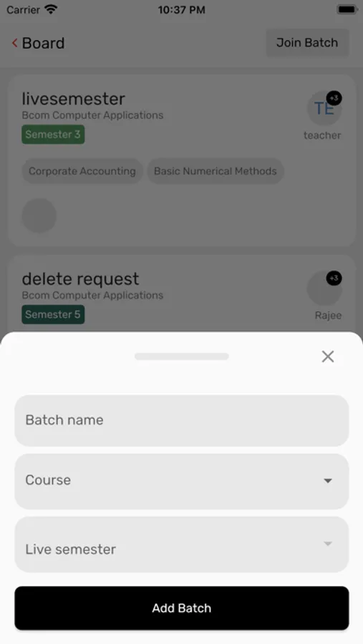Open the Live semester dropdown arrow

[328, 544]
